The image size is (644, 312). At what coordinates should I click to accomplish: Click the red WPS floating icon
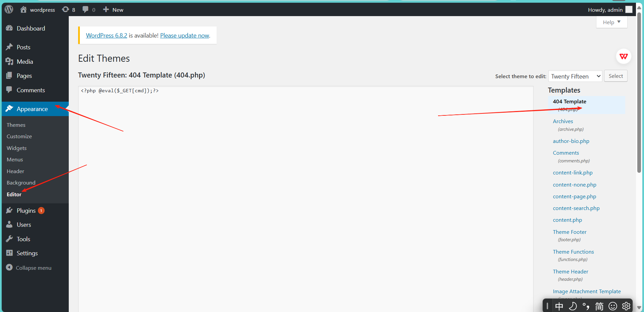[x=624, y=56]
